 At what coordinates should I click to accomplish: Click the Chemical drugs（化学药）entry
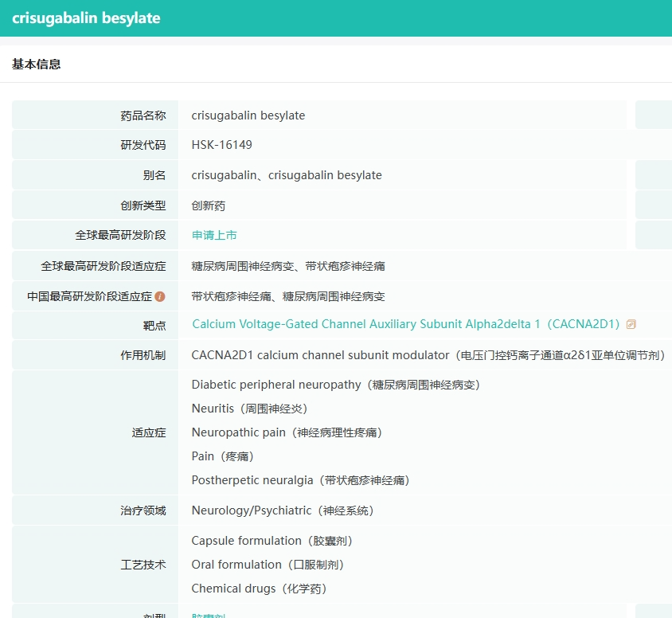point(259,589)
